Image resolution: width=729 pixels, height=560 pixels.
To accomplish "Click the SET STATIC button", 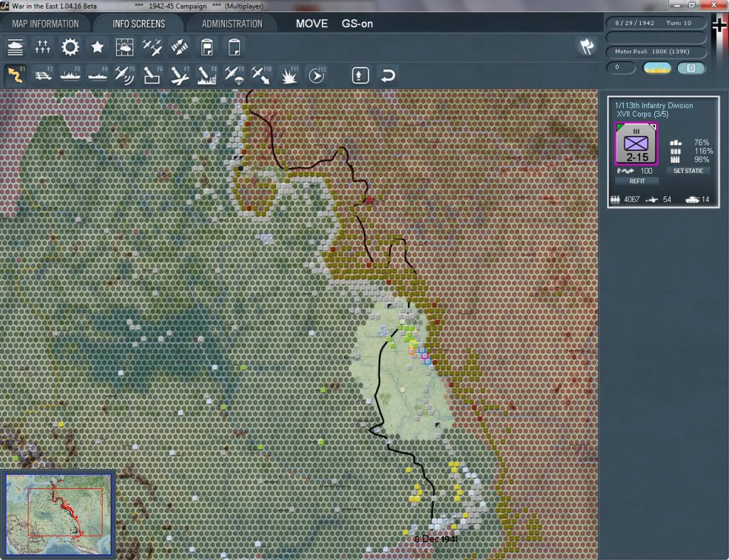I will [x=688, y=171].
